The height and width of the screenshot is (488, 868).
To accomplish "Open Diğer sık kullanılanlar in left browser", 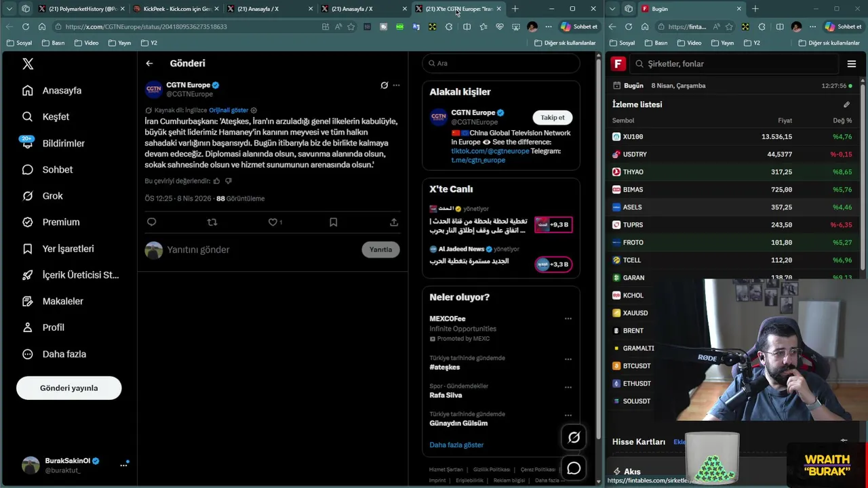I will 564,43.
